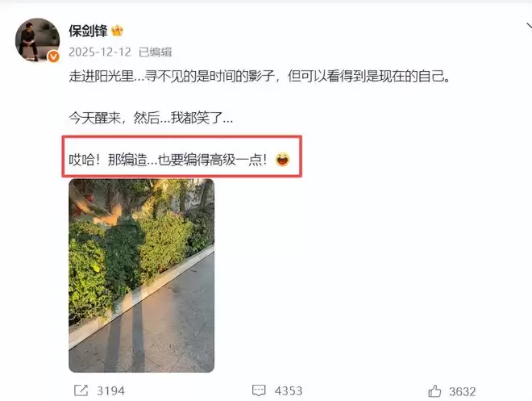Click the laughing emoji in post
Viewport: 532px width, 401px height.
(283, 159)
